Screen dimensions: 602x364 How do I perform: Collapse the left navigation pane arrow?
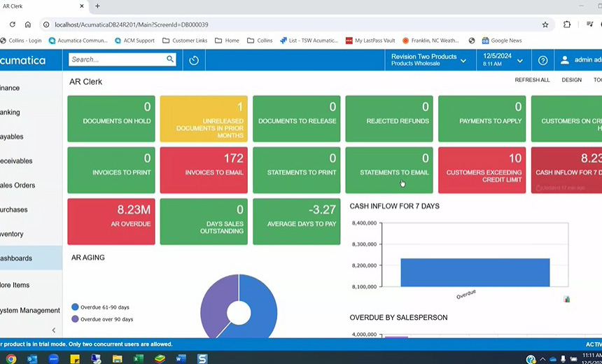tap(54, 330)
